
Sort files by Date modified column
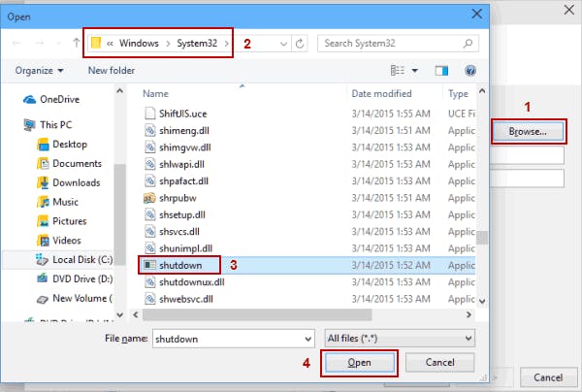click(388, 93)
